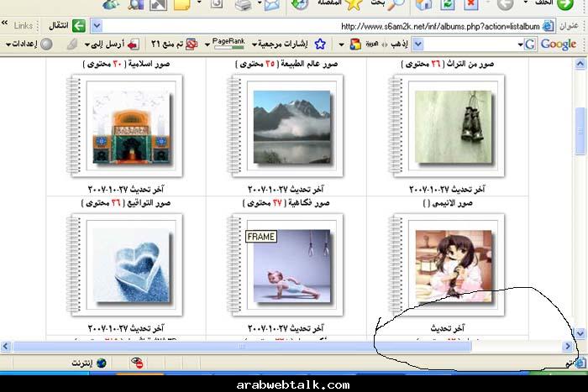
Task: Refresh the page with green arrows icon
Action: pyautogui.click(x=448, y=4)
